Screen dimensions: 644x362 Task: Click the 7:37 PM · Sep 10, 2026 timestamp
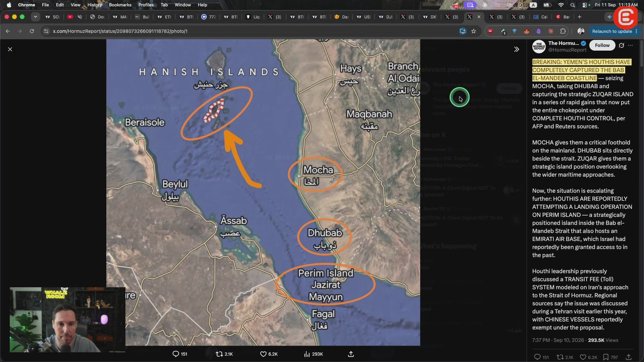point(558,340)
